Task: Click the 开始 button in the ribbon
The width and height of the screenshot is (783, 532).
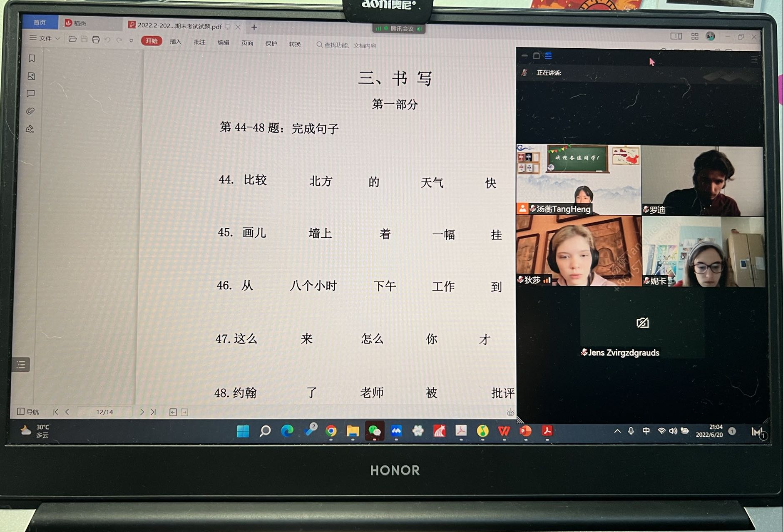Action: point(152,41)
